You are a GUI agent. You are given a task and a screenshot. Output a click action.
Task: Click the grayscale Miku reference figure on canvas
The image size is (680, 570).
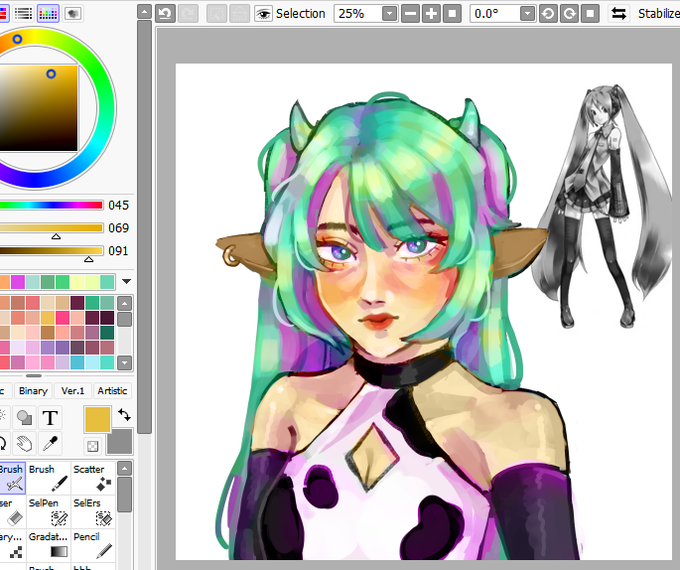click(x=602, y=206)
